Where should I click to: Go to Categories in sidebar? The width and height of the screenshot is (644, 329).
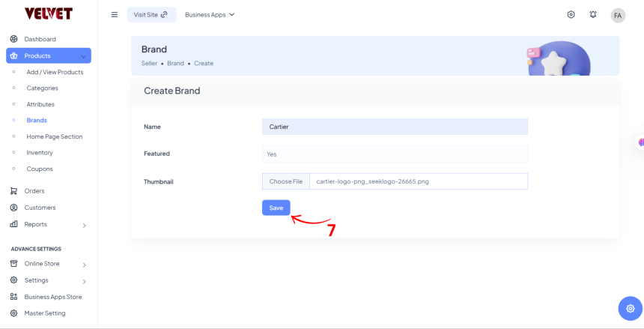42,88
